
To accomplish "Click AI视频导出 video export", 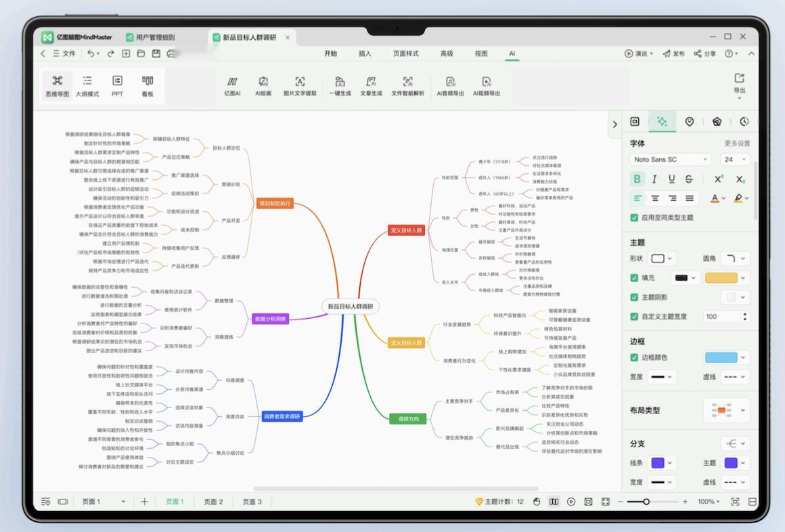I will [x=486, y=86].
